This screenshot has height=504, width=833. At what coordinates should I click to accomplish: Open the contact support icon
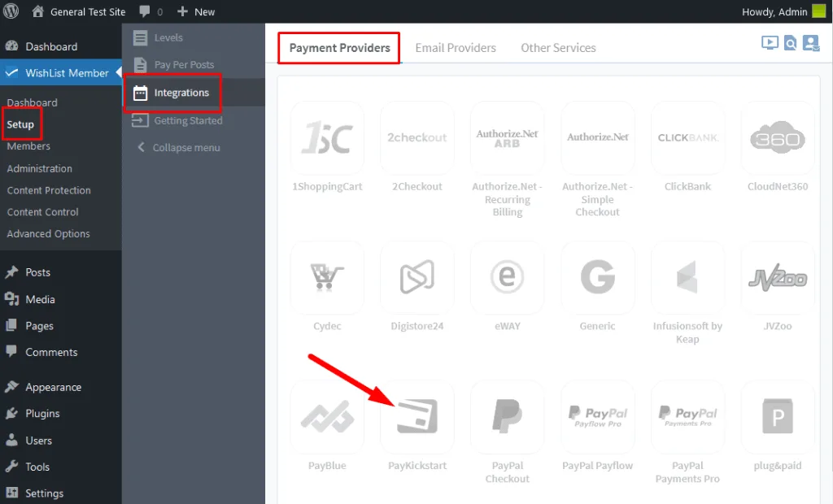810,42
